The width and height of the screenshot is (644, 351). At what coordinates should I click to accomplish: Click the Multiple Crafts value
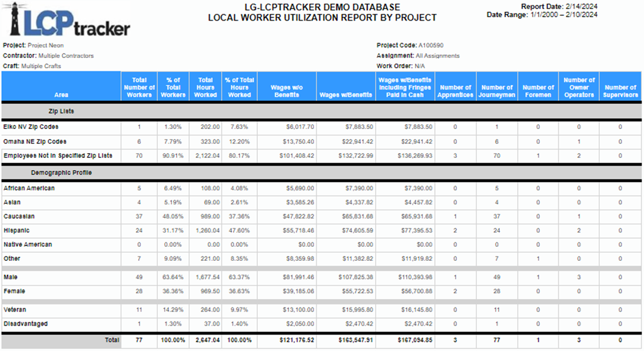click(41, 66)
